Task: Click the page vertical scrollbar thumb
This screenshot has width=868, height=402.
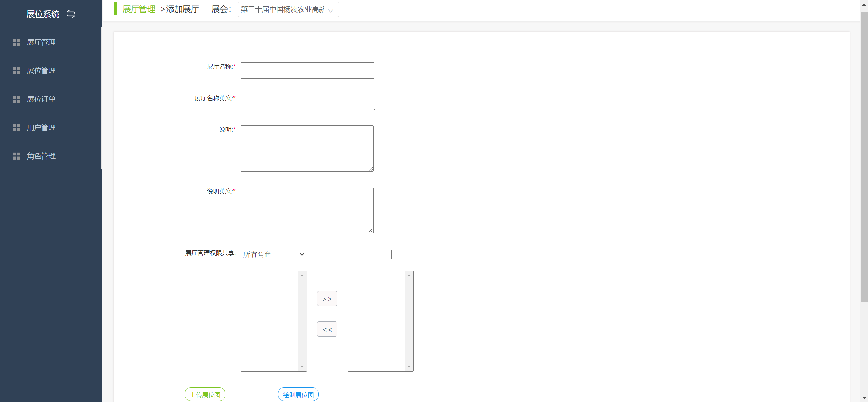Action: tap(864, 156)
